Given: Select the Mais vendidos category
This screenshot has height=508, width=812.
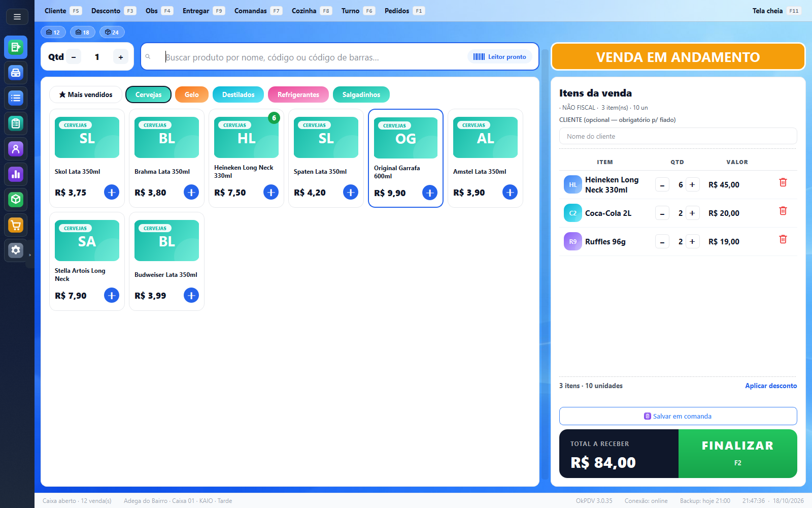Looking at the screenshot, I should point(86,94).
